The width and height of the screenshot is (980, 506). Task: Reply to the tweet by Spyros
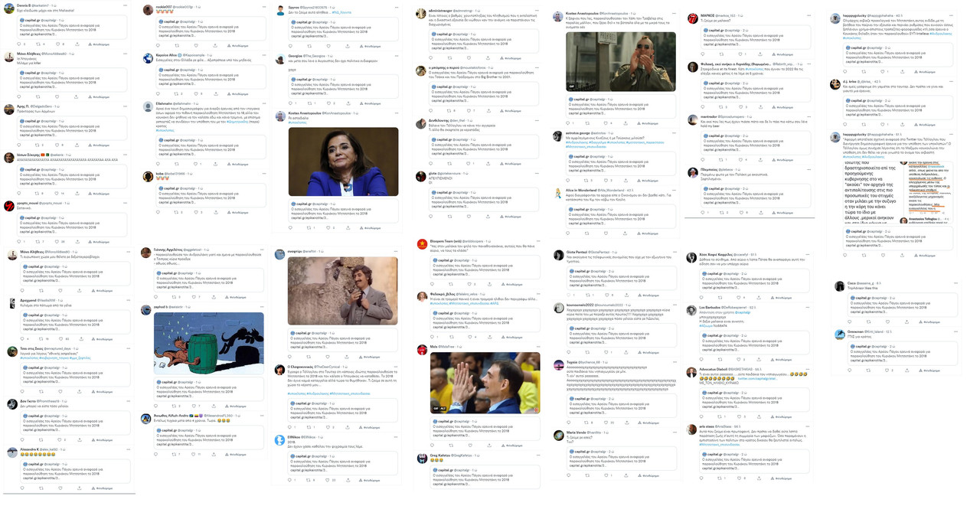coord(291,45)
